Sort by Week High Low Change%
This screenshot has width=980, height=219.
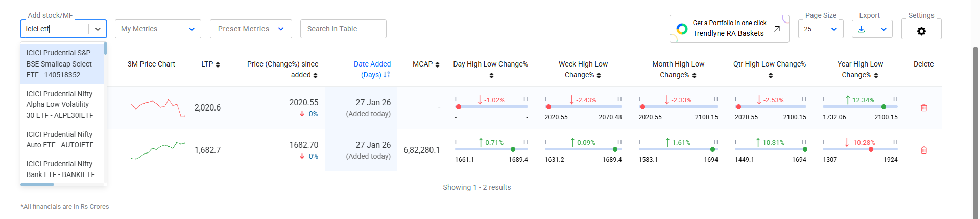pyautogui.click(x=599, y=75)
